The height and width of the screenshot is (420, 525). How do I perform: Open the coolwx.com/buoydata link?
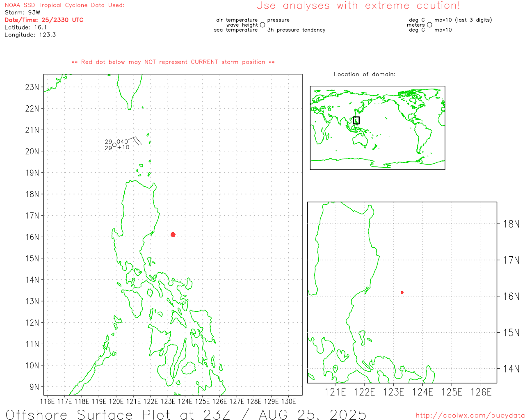470,415
